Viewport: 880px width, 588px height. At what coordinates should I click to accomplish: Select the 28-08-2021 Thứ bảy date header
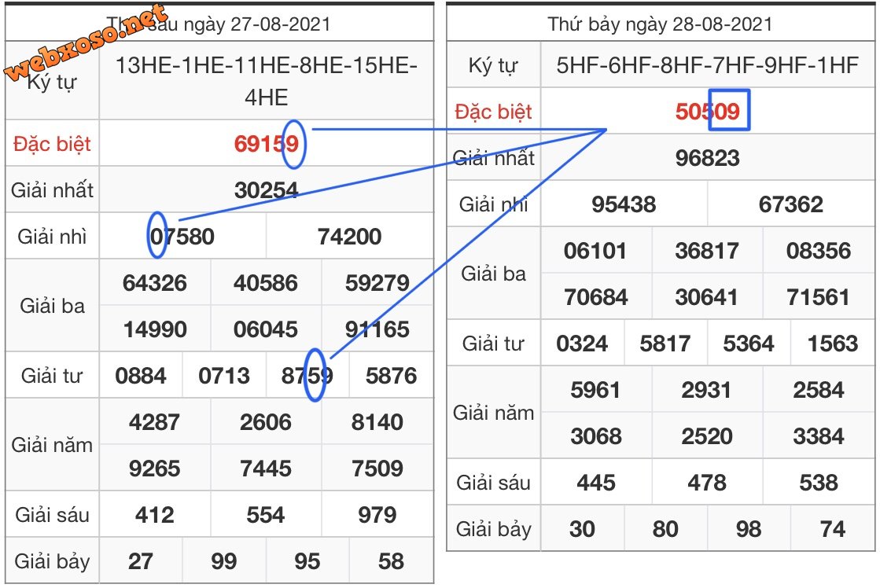pyautogui.click(x=660, y=24)
